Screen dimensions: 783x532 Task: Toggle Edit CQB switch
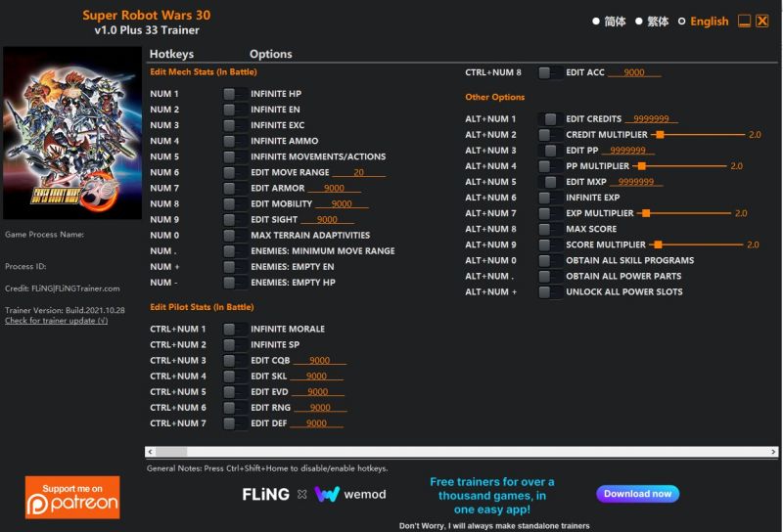(235, 360)
